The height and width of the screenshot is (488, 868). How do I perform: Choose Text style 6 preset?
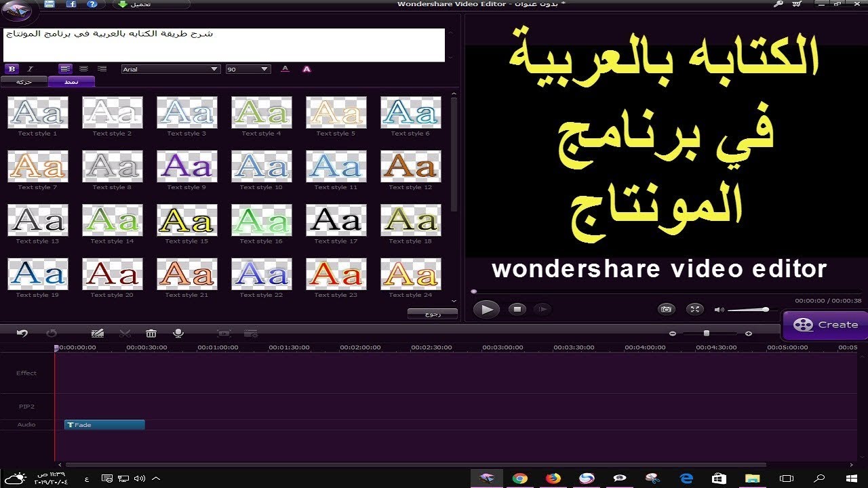point(411,113)
